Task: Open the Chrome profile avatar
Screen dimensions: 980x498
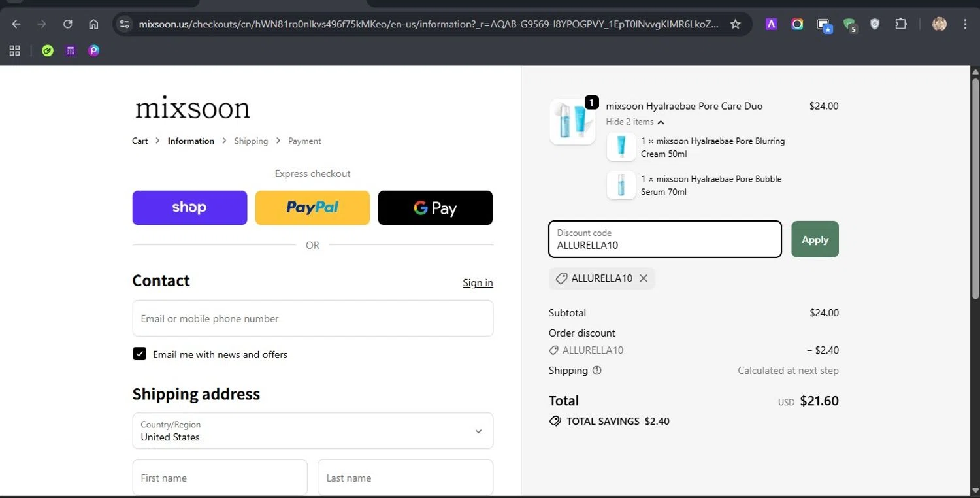Action: click(x=939, y=24)
